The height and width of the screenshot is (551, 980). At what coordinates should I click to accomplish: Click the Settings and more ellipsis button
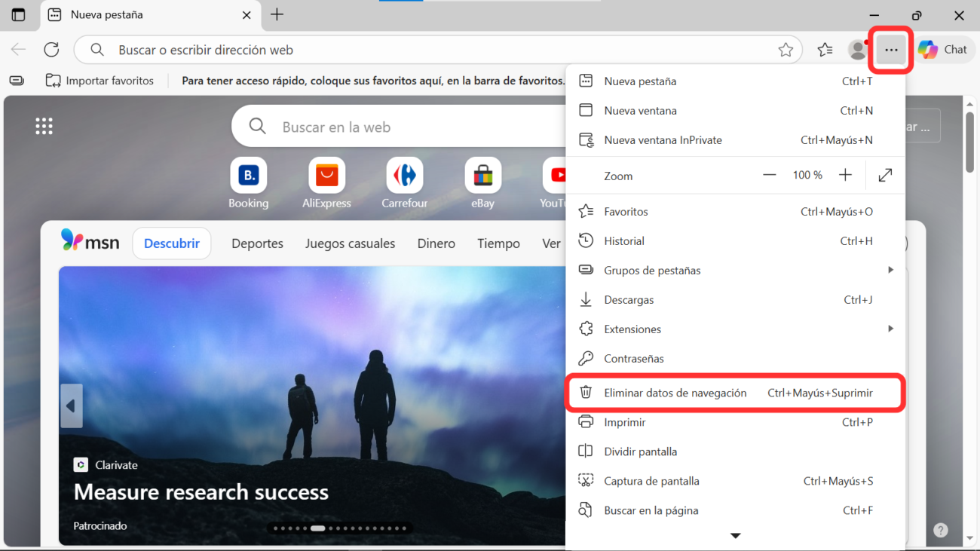pyautogui.click(x=891, y=51)
